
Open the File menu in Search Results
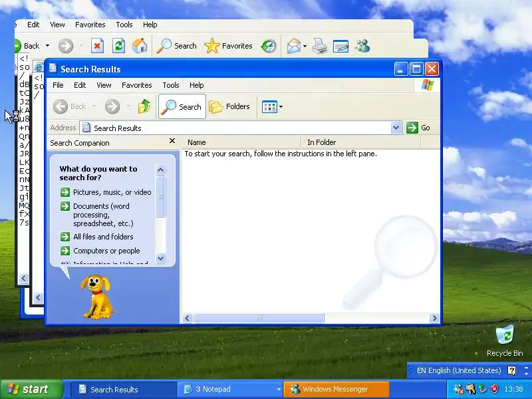[58, 85]
